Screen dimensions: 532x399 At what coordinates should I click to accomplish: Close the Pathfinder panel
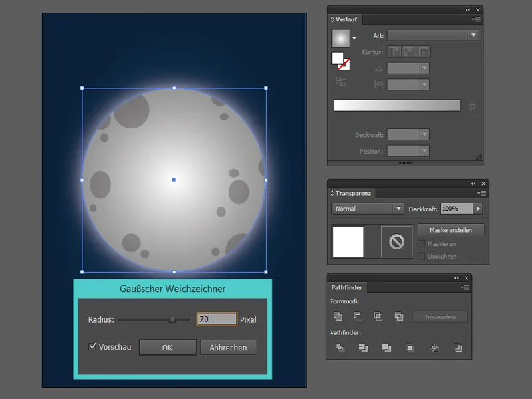tap(467, 278)
